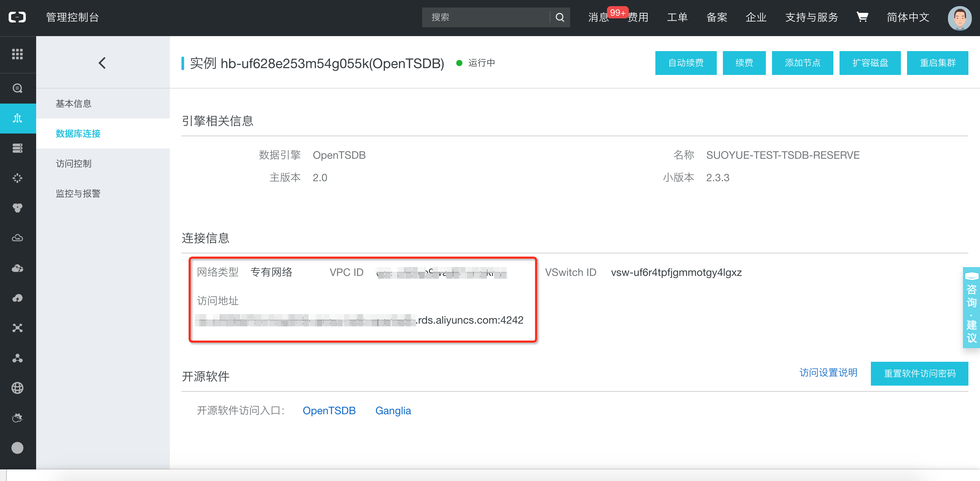Select 基本信息 in the side navigation

103,103
